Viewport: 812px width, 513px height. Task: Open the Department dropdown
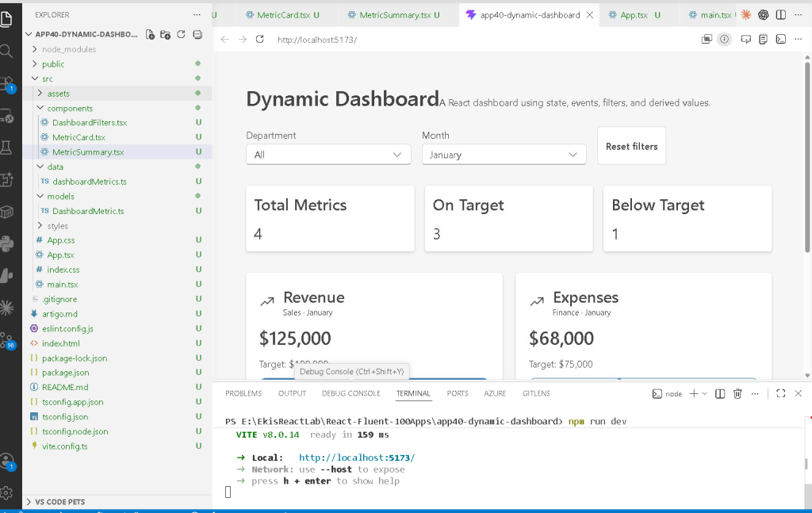[328, 155]
